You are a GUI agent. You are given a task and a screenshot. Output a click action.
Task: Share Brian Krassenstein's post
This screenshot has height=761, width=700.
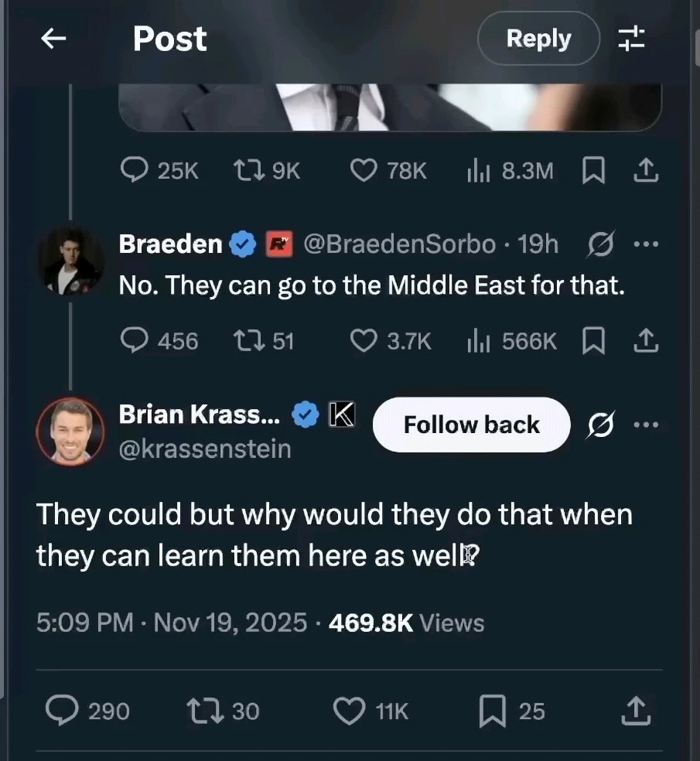pos(633,711)
